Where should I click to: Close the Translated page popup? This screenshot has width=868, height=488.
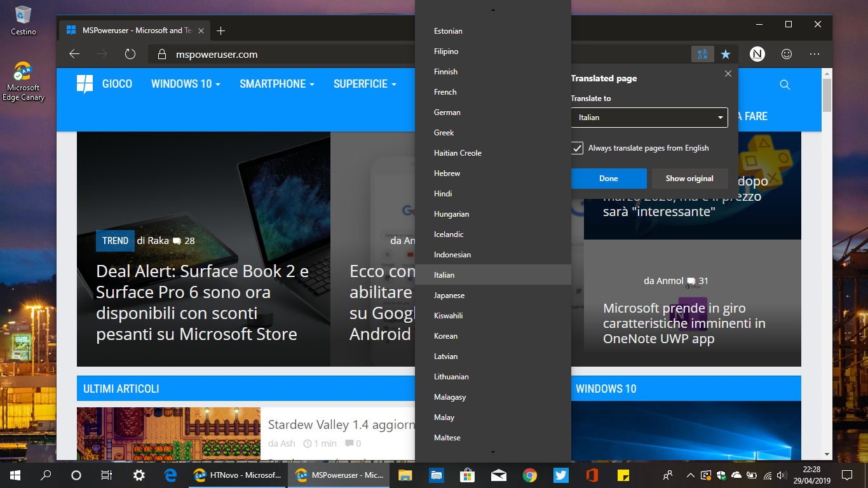coord(728,74)
